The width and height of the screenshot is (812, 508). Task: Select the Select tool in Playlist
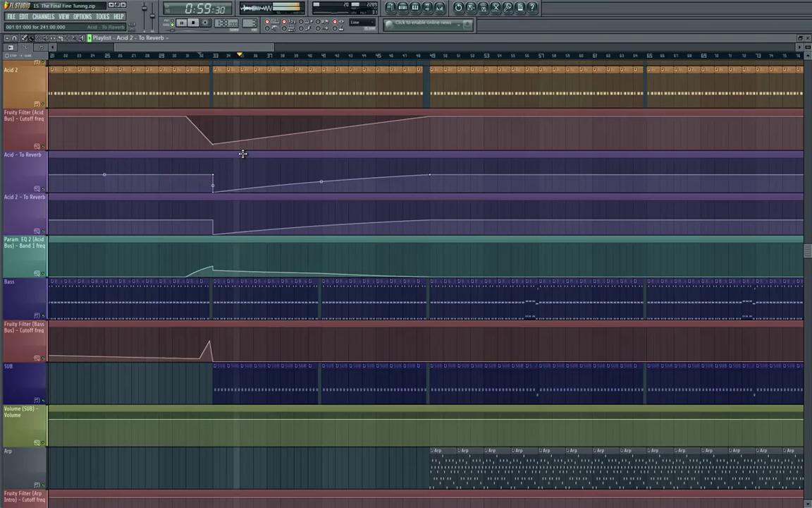[x=68, y=38]
